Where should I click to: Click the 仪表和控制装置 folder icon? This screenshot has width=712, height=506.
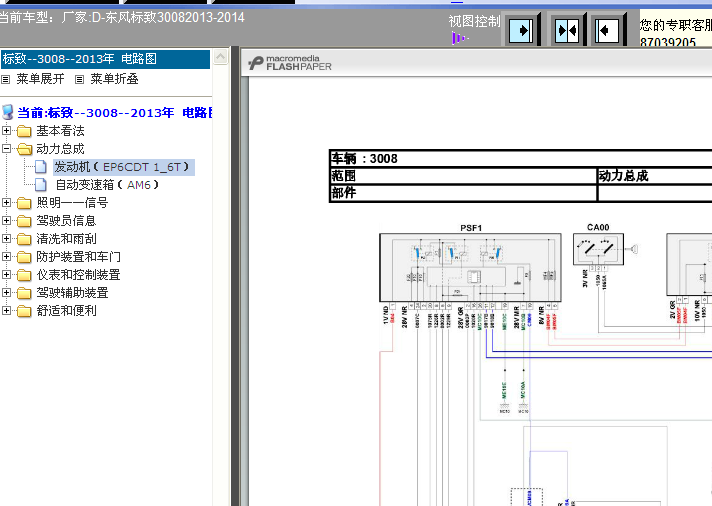tap(24, 275)
